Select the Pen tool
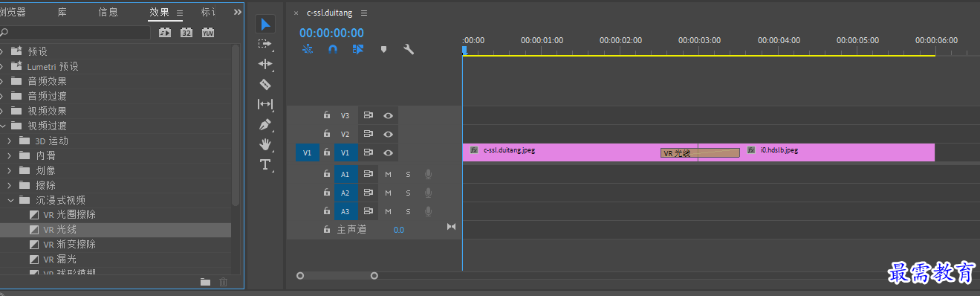The height and width of the screenshot is (296, 980). click(265, 124)
